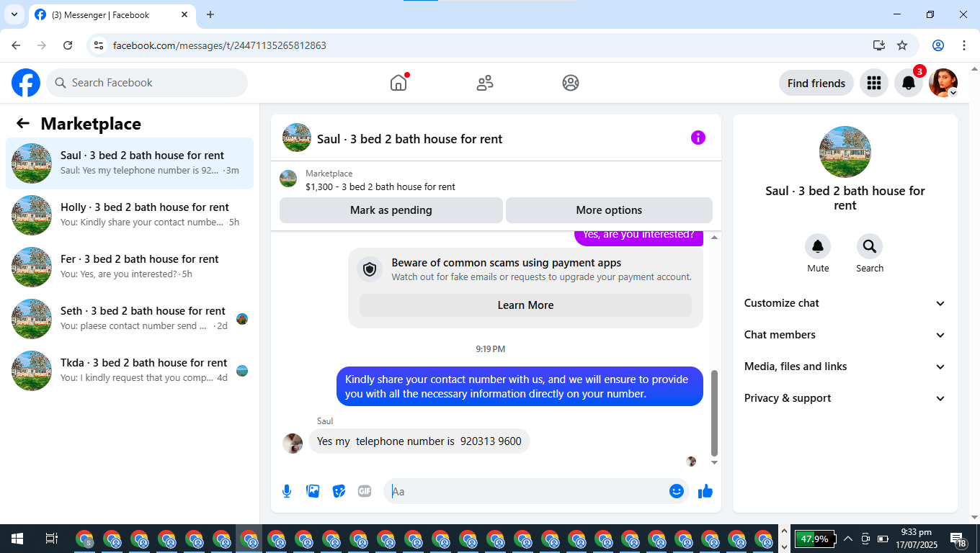
Task: Click Saul's avatar beside his message
Action: click(293, 443)
